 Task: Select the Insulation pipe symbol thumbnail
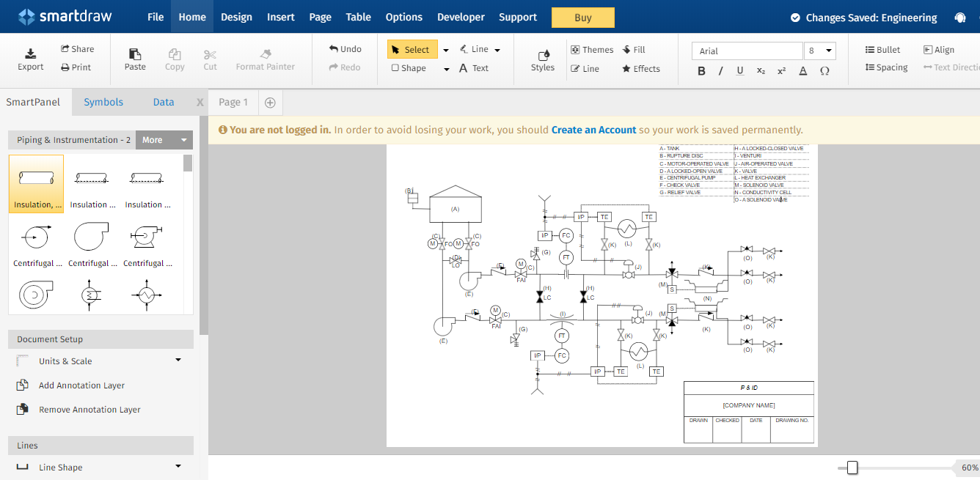click(37, 183)
